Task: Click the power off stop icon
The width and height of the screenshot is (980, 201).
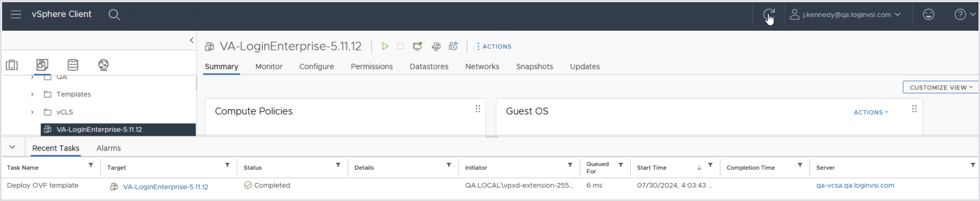Action: [400, 47]
